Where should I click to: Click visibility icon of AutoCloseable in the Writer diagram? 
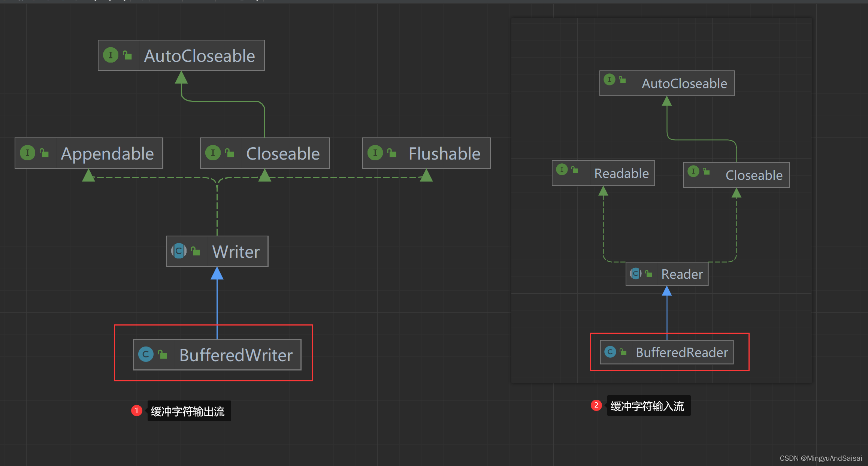127,55
